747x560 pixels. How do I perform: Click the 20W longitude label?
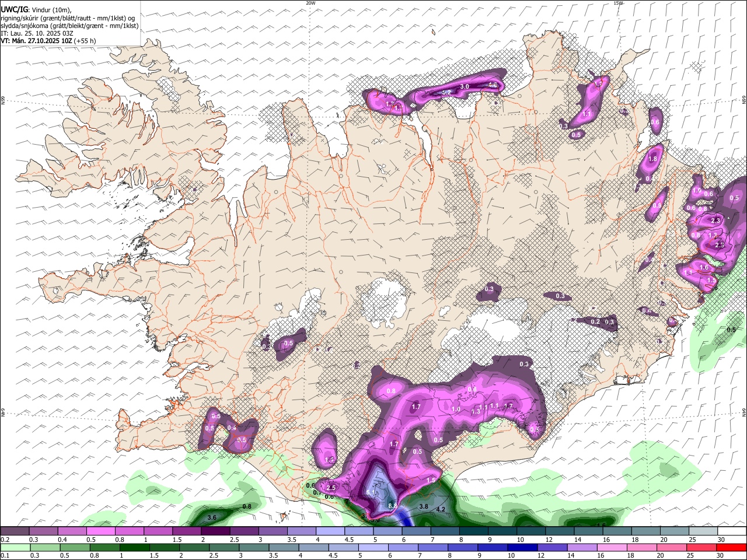point(310,3)
